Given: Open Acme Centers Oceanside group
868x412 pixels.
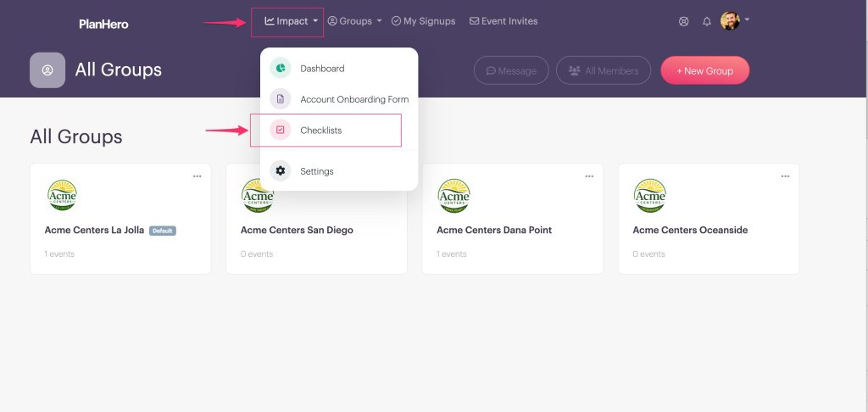Looking at the screenshot, I should (x=690, y=230).
